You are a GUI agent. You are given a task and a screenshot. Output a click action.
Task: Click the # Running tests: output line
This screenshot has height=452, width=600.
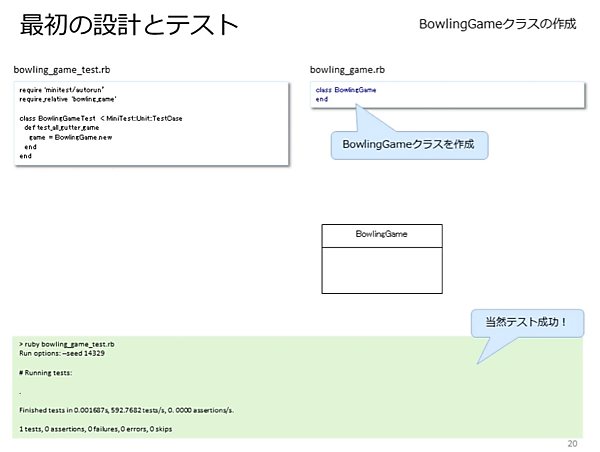tap(46, 372)
